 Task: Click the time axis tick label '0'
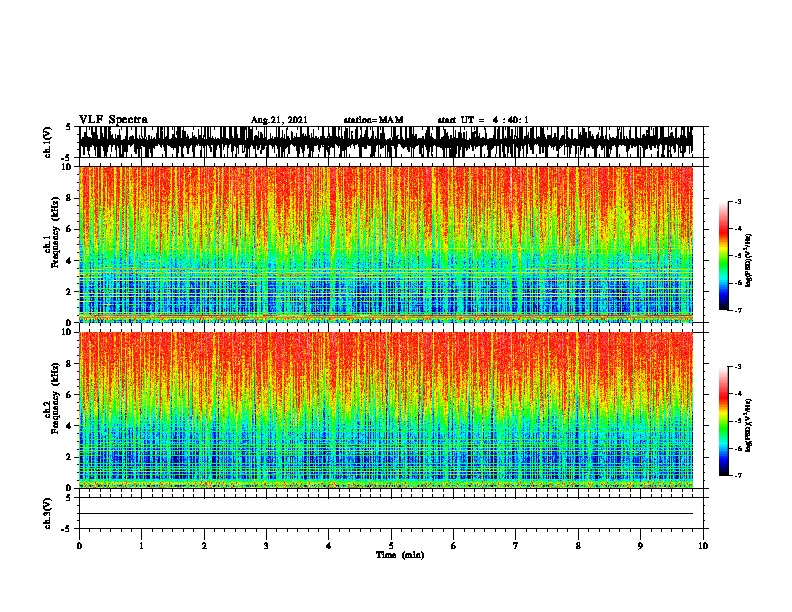[79, 545]
